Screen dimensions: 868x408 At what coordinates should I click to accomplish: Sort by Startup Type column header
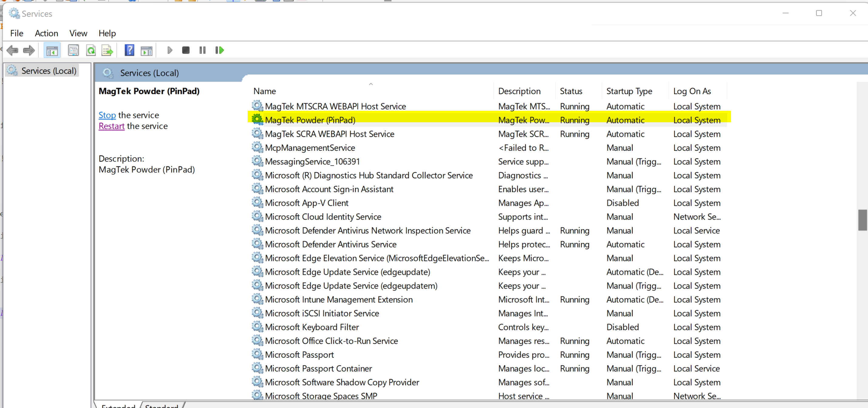[629, 91]
